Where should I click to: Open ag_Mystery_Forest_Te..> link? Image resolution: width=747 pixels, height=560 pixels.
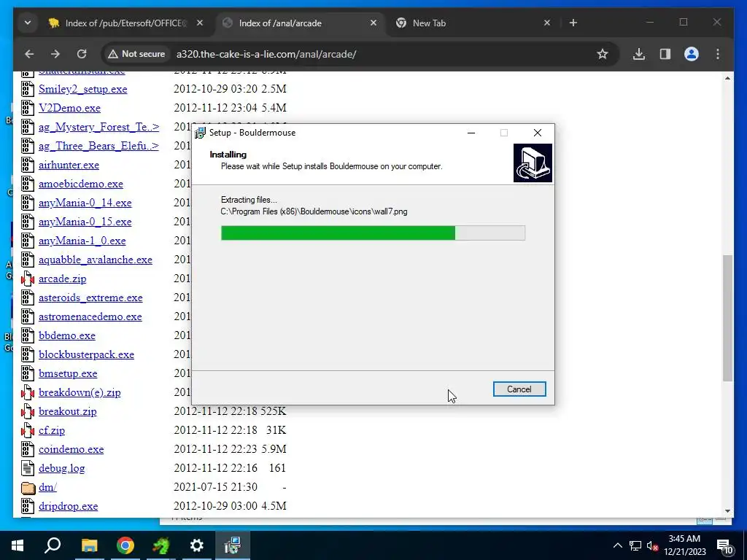click(98, 127)
